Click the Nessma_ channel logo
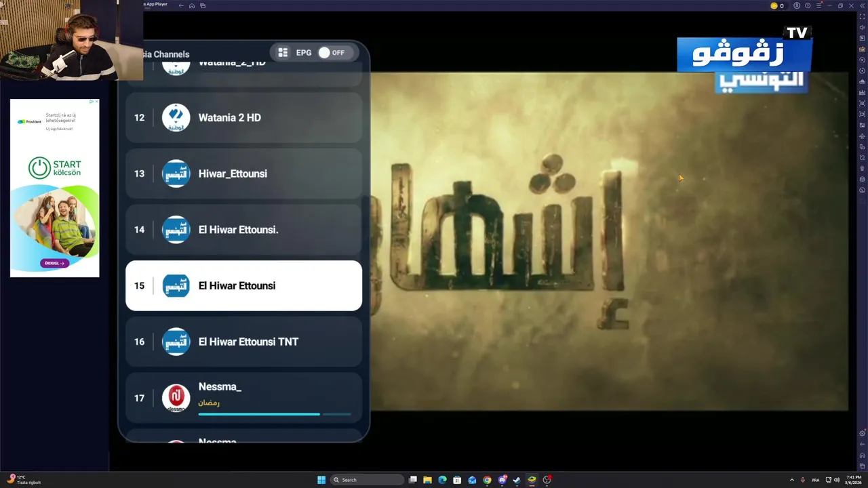This screenshot has width=868, height=488. coord(176,398)
